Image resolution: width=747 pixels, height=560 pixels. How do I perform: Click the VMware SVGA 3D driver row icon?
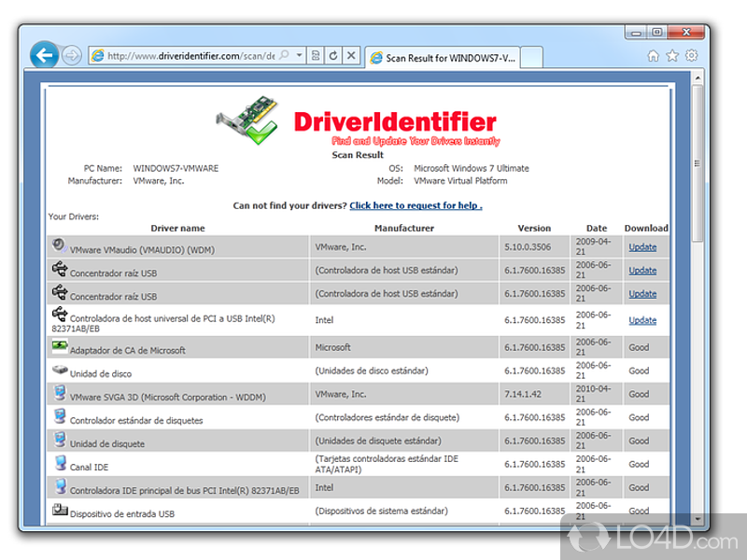tap(60, 393)
